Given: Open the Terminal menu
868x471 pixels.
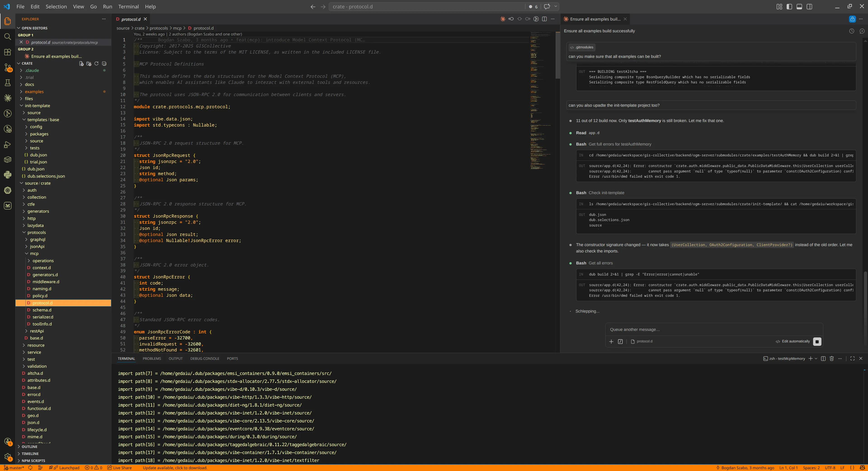Looking at the screenshot, I should (128, 6).
